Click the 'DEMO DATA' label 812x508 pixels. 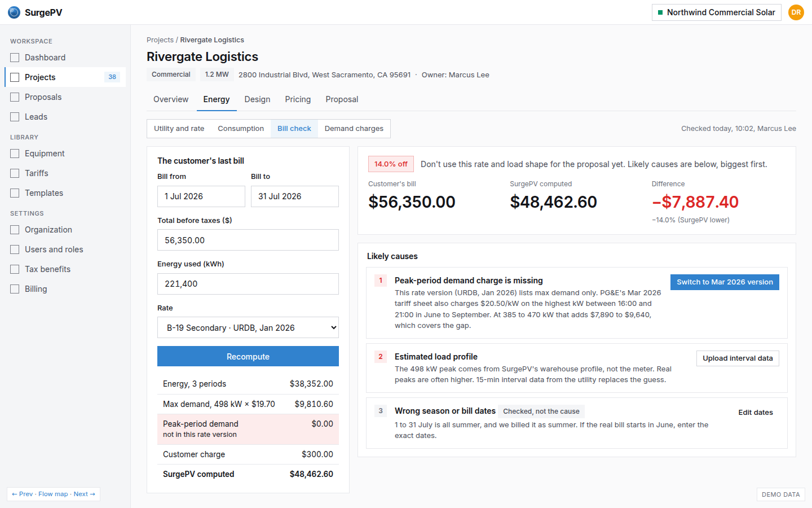click(x=780, y=494)
